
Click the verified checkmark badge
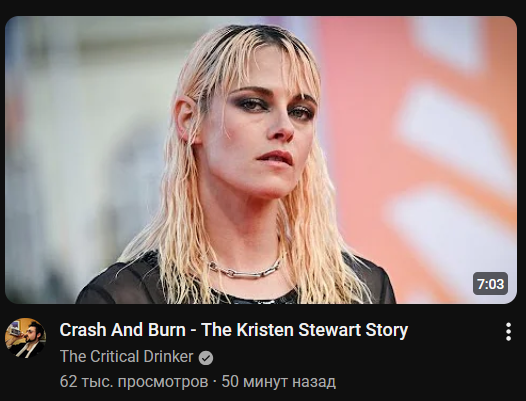click(x=206, y=358)
